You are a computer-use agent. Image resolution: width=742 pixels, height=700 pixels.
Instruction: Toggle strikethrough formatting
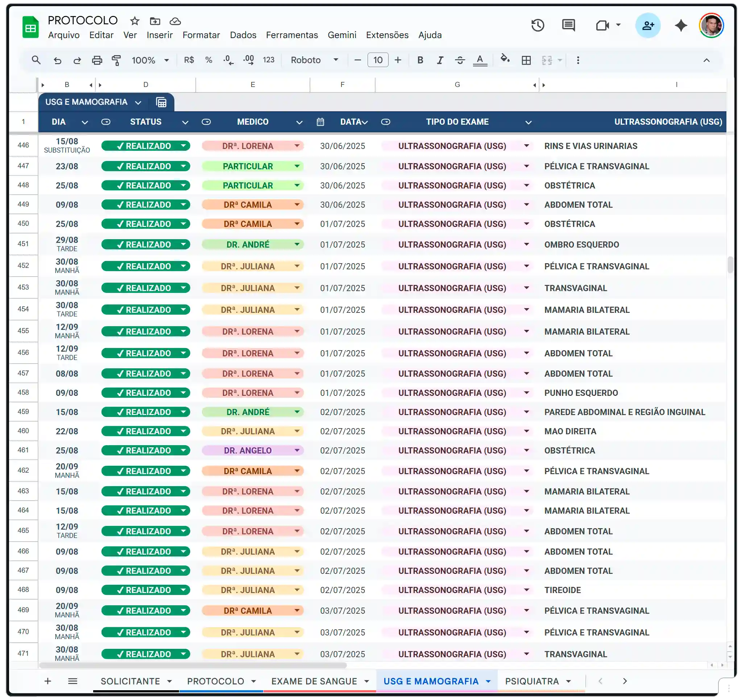(x=460, y=60)
